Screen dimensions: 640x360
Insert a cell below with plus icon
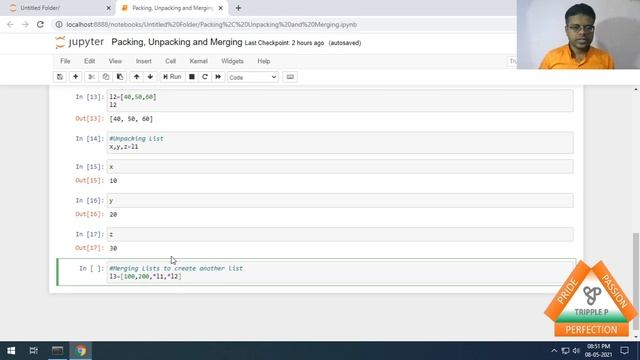click(76, 77)
